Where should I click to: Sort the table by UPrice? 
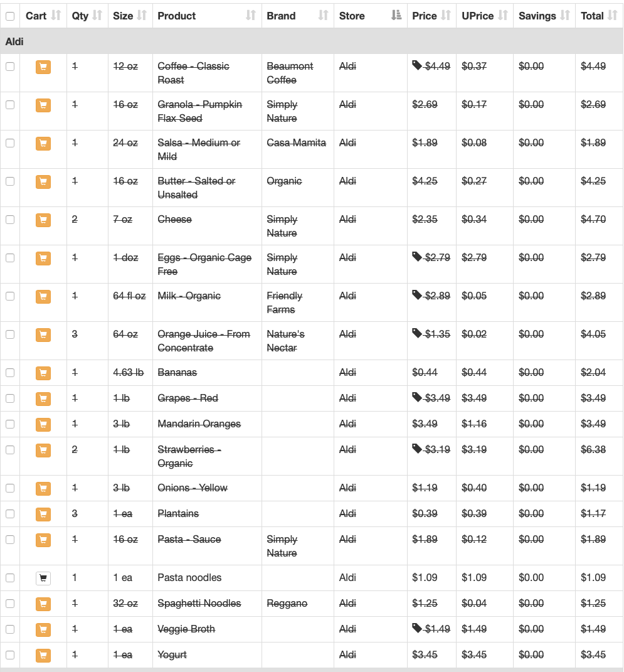tap(485, 16)
